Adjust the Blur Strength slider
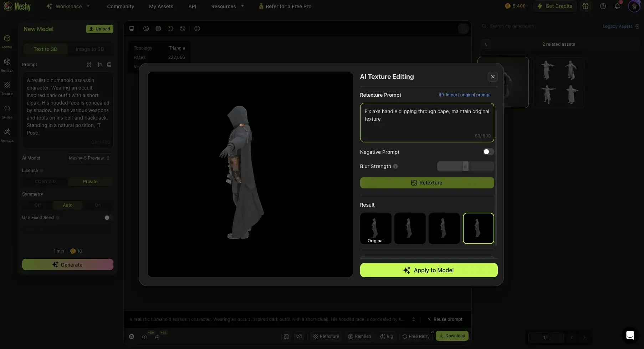Viewport: 644px width, 349px height. coord(466,166)
